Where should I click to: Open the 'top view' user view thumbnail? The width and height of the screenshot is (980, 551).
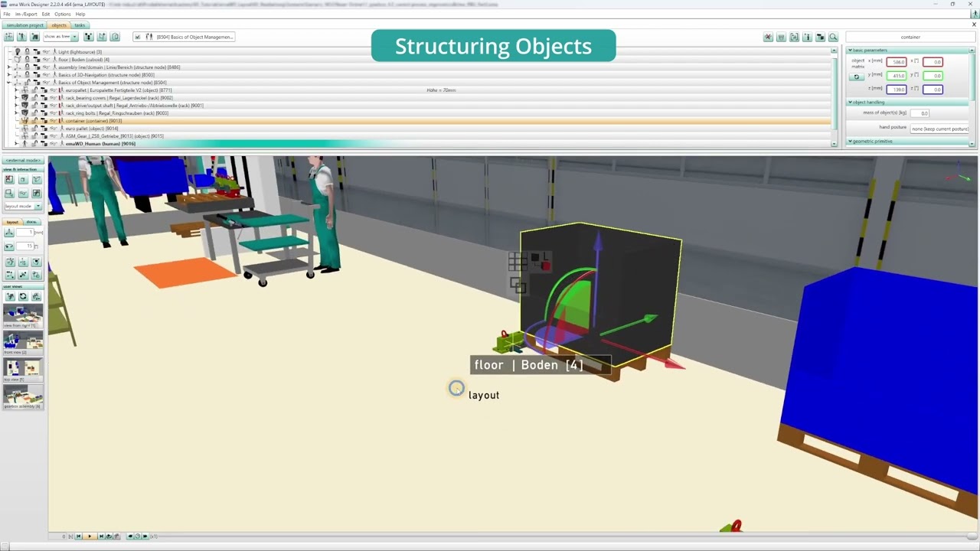(x=23, y=370)
